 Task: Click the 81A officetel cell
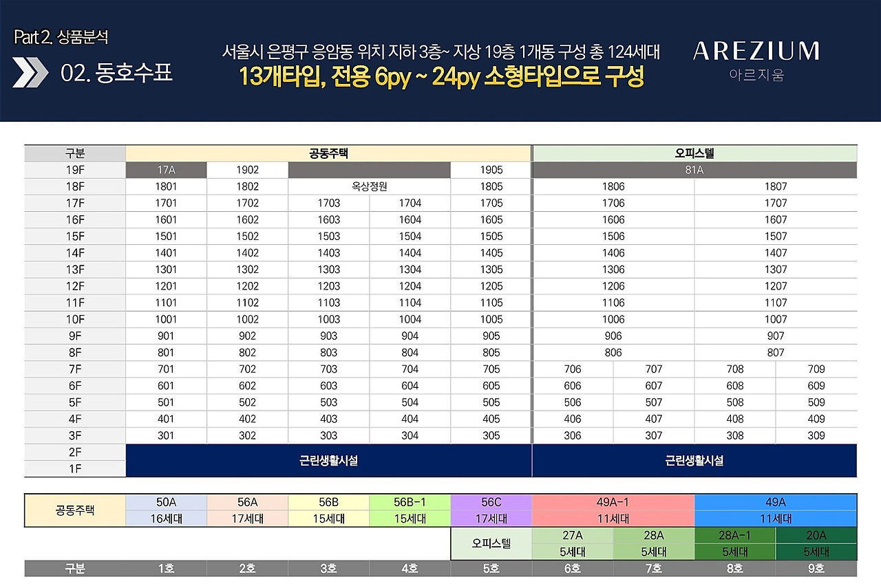[x=694, y=170]
